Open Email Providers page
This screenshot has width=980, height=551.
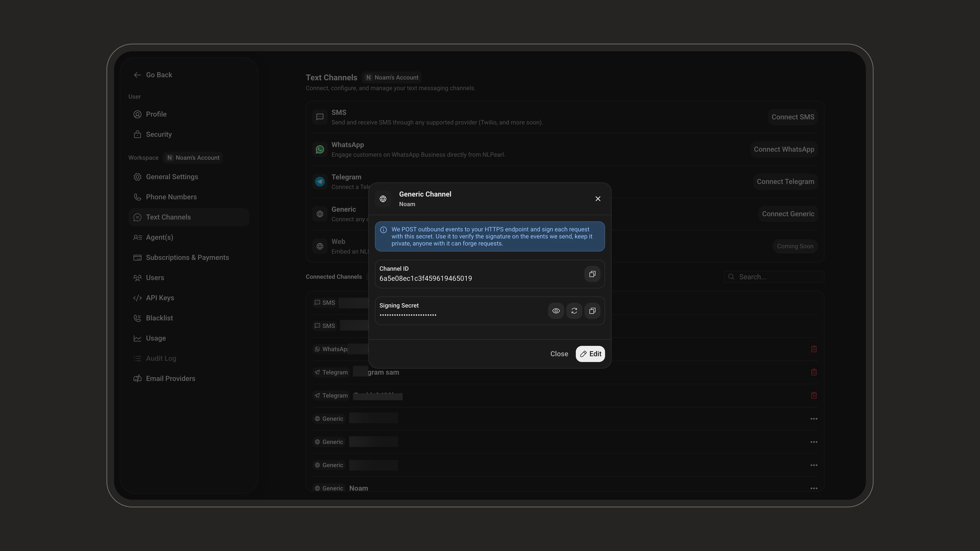[189, 378]
